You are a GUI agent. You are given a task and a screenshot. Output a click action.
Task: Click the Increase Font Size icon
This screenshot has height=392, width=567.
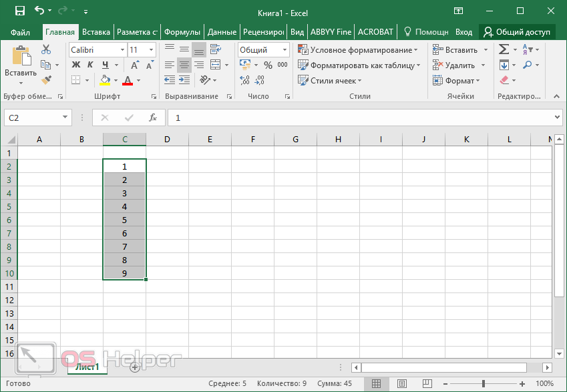(x=135, y=65)
